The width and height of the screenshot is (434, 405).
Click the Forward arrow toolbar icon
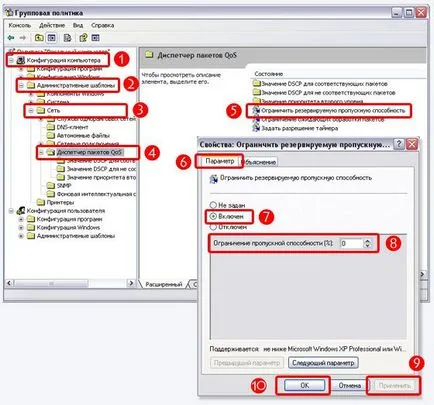click(23, 38)
